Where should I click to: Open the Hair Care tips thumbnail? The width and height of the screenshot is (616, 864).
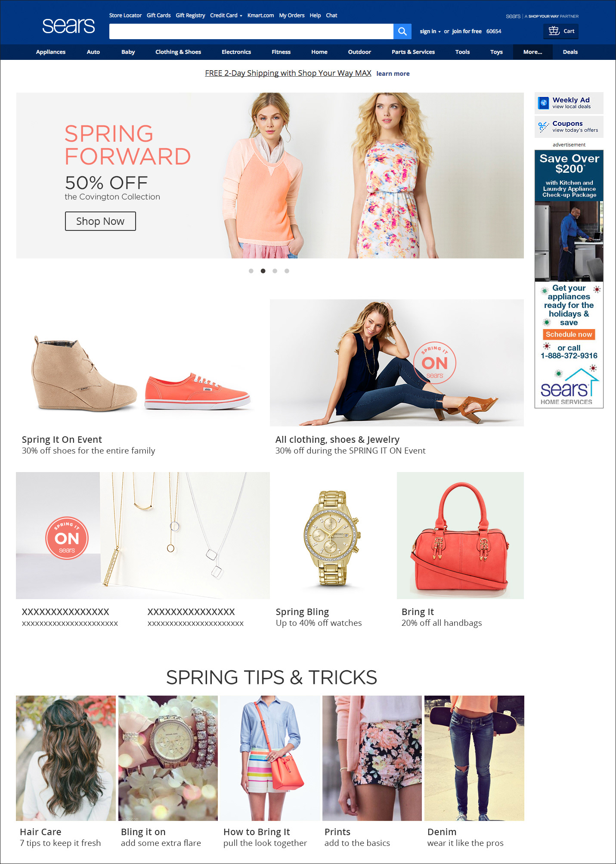pos(66,758)
